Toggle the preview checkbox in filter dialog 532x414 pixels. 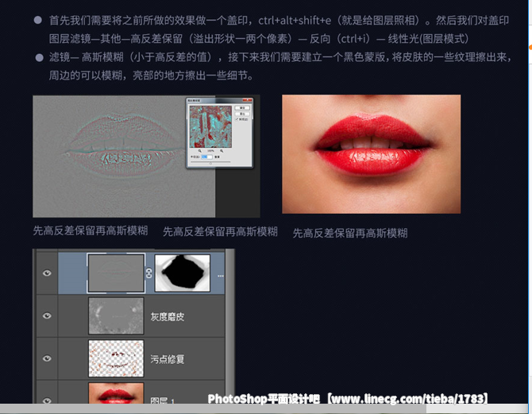[235, 120]
